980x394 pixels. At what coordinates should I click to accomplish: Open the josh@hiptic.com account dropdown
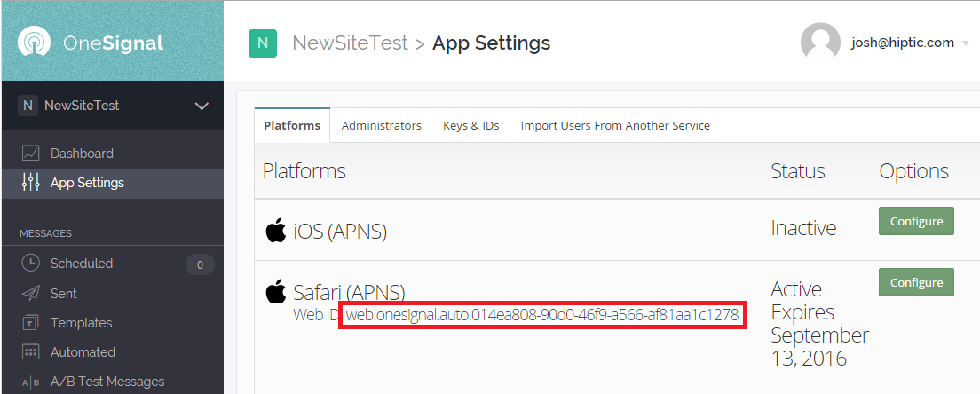[965, 43]
